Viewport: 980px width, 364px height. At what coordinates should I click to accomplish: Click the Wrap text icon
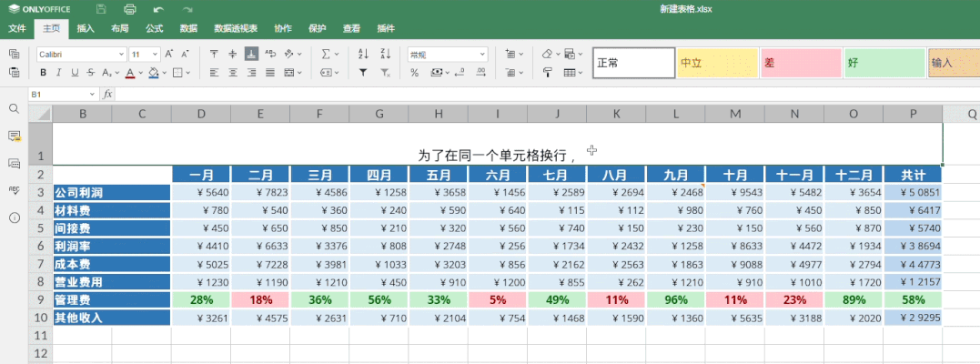pos(270,55)
